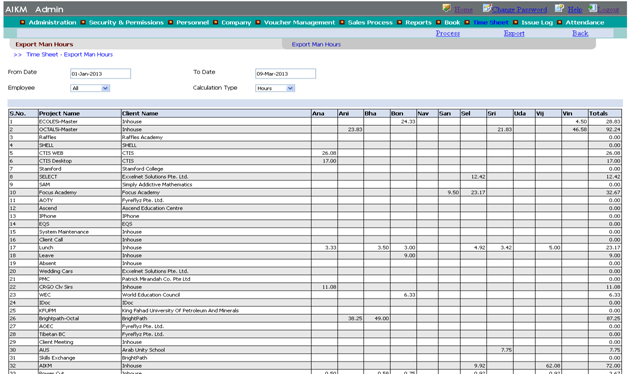Select the Stanford College client cell
This screenshot has width=642, height=374.
216,169
